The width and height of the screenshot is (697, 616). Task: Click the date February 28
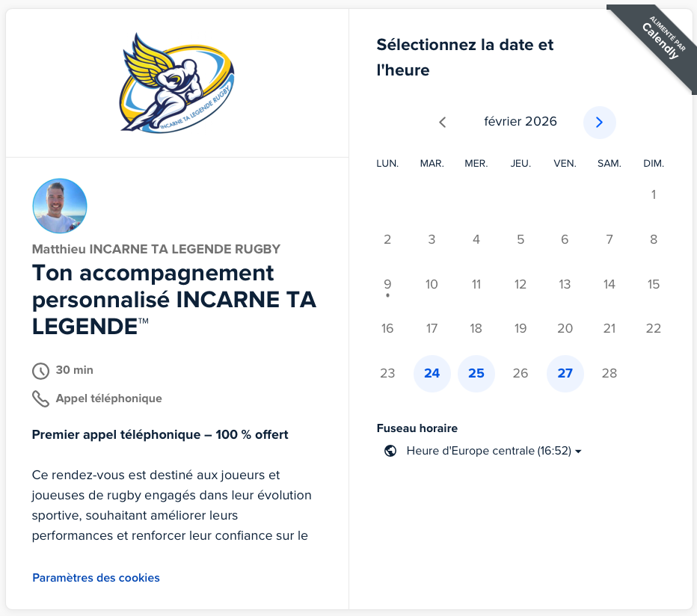(610, 373)
